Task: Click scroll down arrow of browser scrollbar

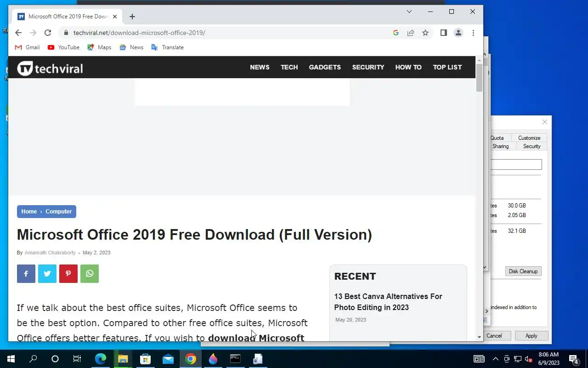Action: click(479, 337)
